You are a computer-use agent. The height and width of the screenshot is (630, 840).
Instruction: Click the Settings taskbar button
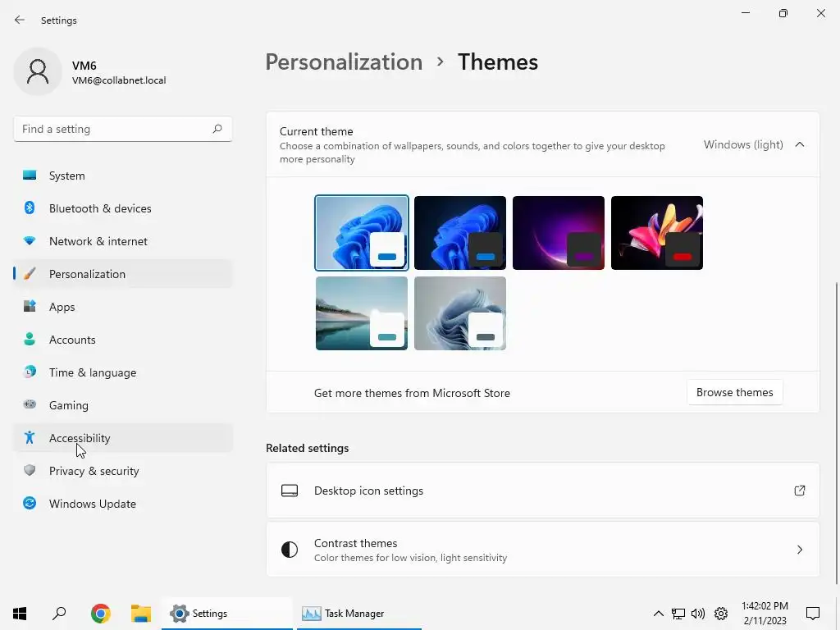point(227,613)
